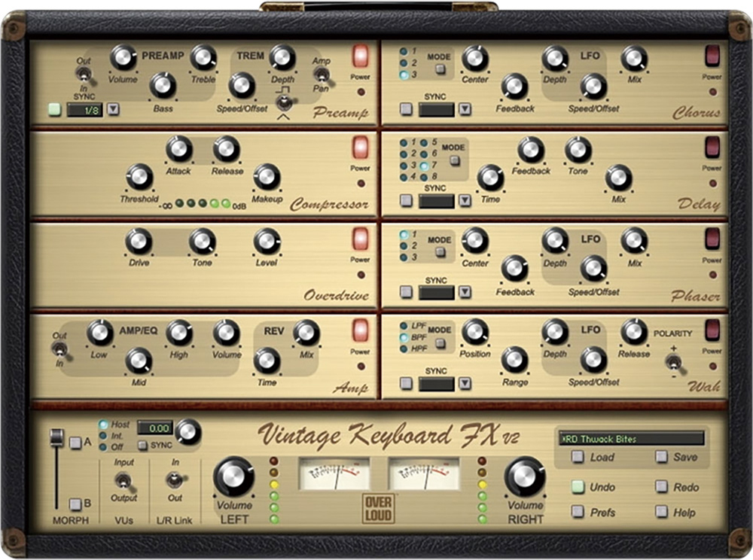Screen dimensions: 753x560
Task: Click the Delay Time knob
Action: click(x=490, y=178)
